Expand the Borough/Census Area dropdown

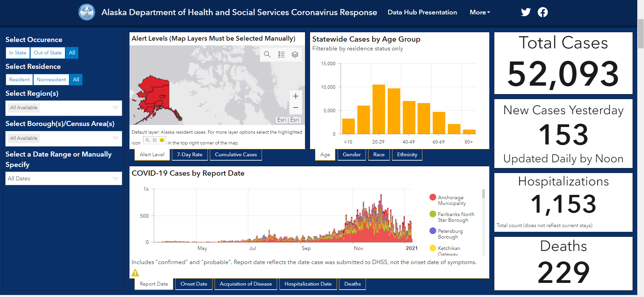coord(64,138)
